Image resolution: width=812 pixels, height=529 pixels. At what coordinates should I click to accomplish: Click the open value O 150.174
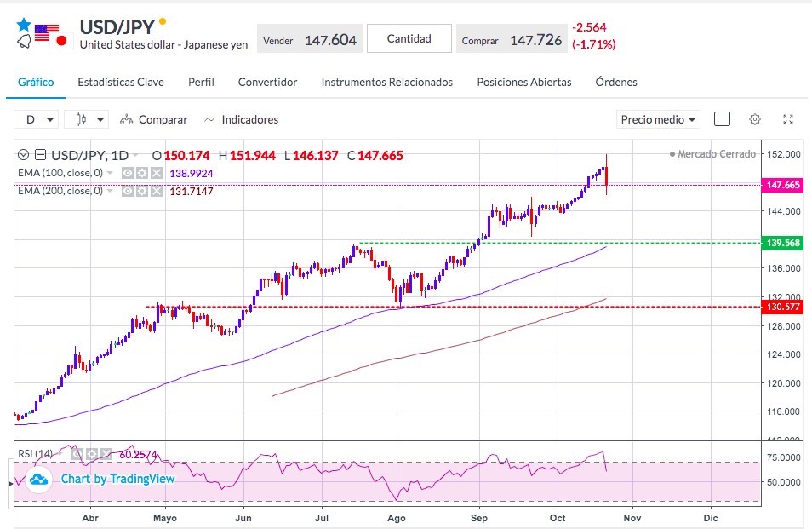(180, 155)
